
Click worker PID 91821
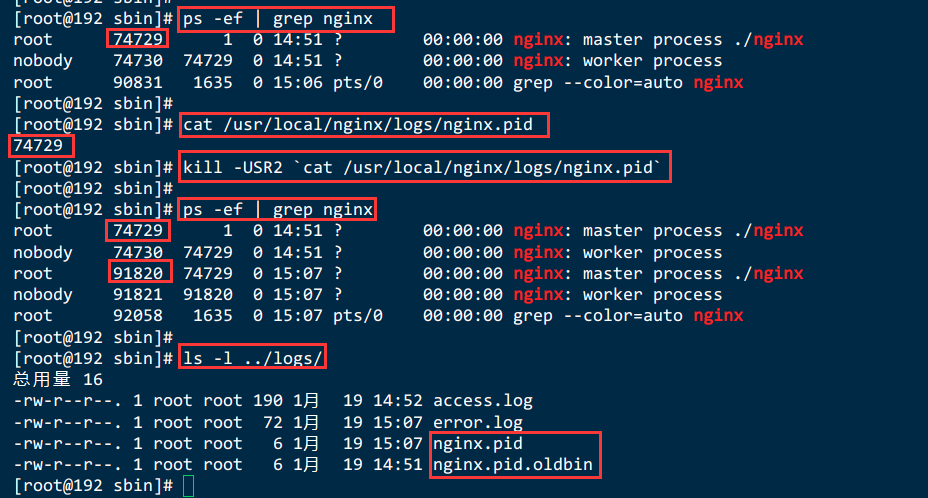(x=138, y=295)
